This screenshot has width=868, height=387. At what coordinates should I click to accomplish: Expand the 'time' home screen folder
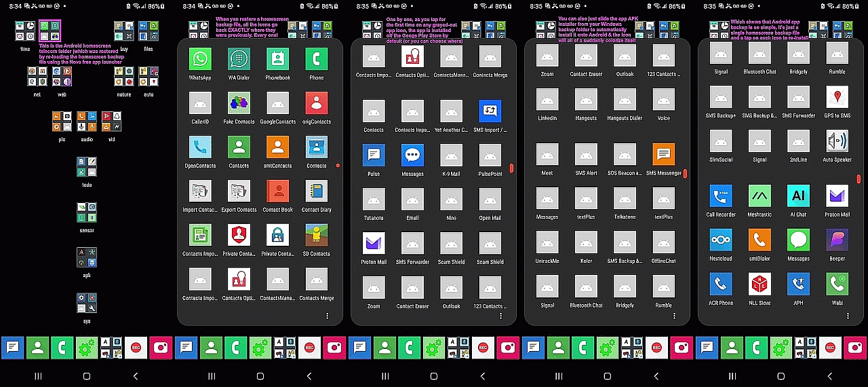tap(25, 31)
